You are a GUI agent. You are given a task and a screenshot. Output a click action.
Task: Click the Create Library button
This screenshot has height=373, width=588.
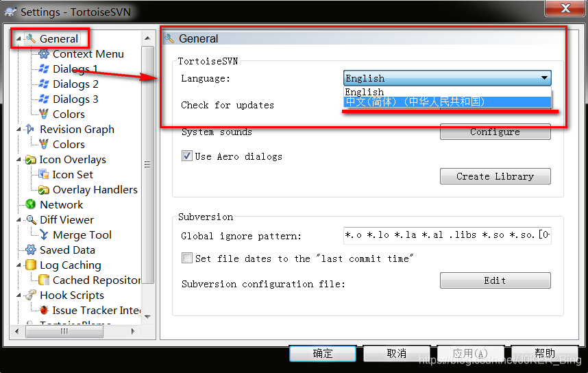click(x=495, y=176)
